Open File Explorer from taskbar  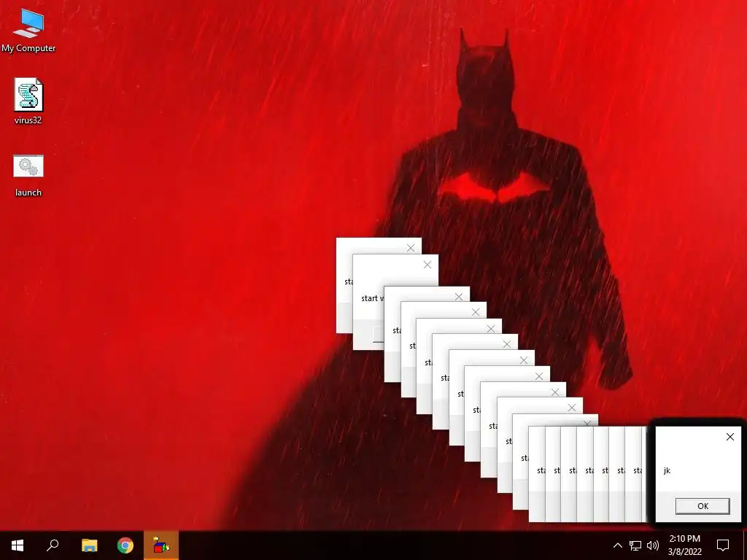coord(89,545)
